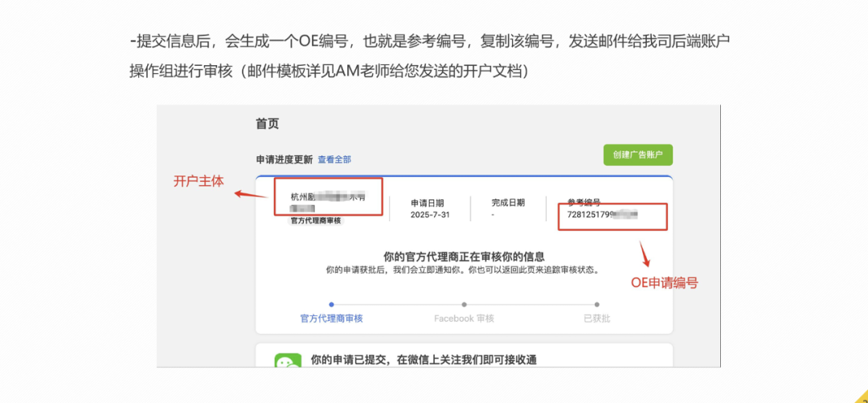Select the application date 2025-7-31

click(430, 215)
